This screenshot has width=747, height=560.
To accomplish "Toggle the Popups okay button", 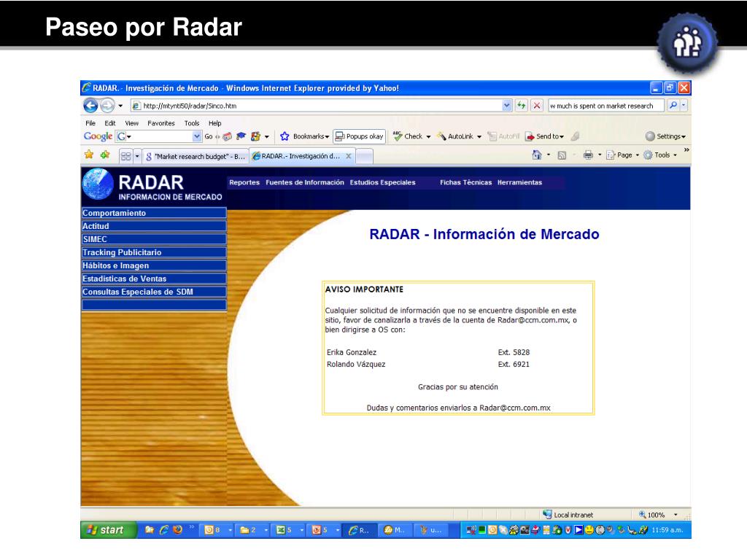I will point(359,136).
